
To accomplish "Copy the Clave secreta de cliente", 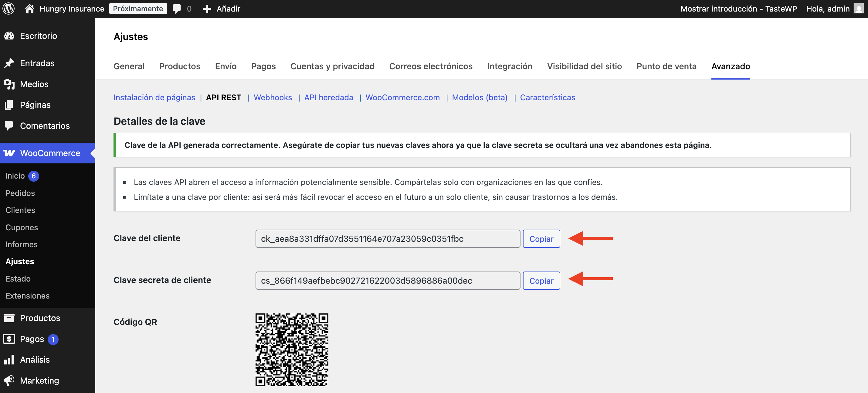I will [541, 280].
